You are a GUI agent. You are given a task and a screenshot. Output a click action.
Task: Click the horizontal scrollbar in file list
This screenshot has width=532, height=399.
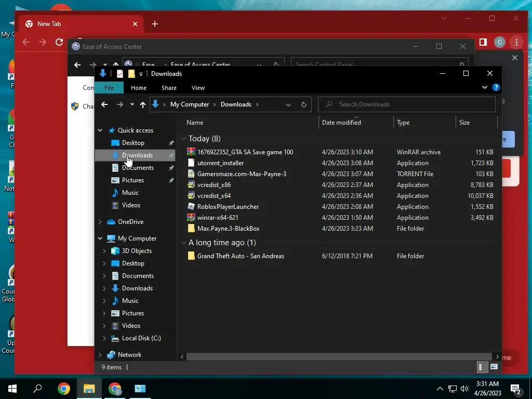click(x=339, y=356)
